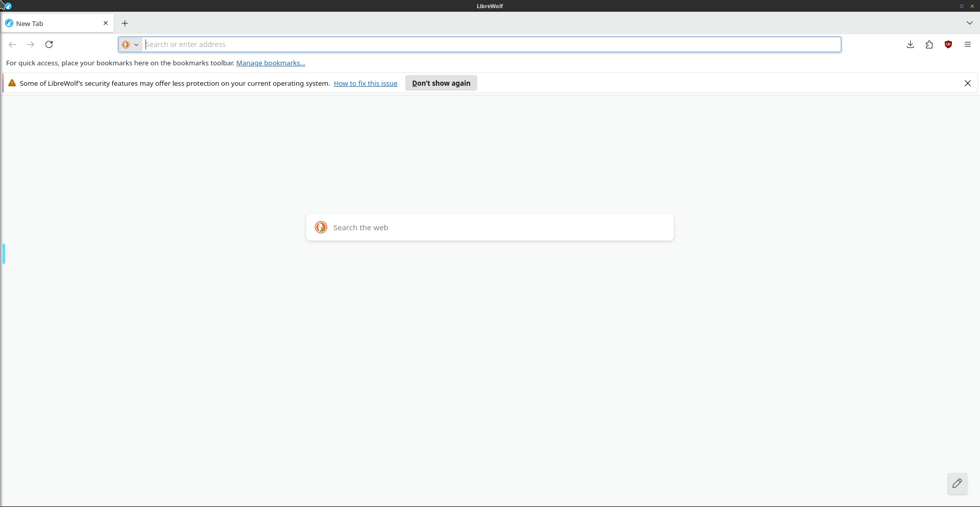Click the Reload page button

point(49,44)
